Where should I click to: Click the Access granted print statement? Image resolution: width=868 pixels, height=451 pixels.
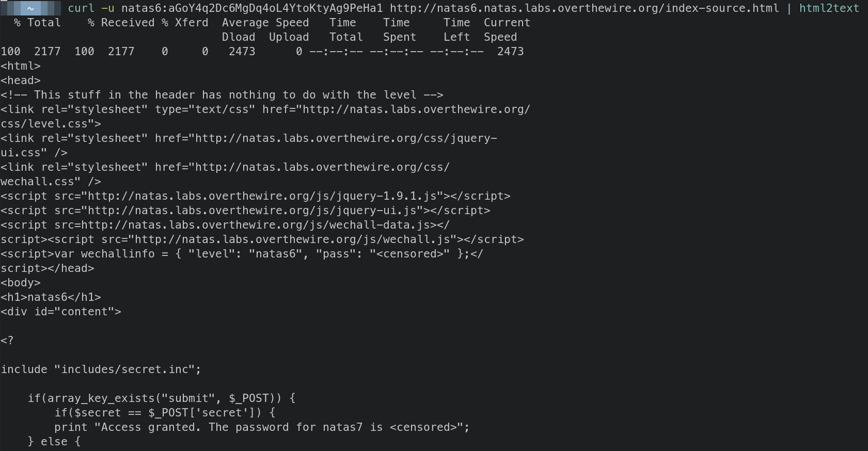(261, 427)
